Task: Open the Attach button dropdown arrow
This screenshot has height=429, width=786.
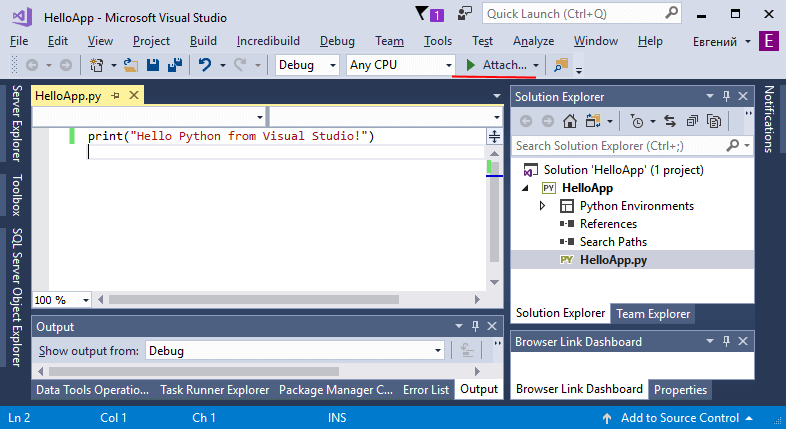Action: click(x=536, y=65)
